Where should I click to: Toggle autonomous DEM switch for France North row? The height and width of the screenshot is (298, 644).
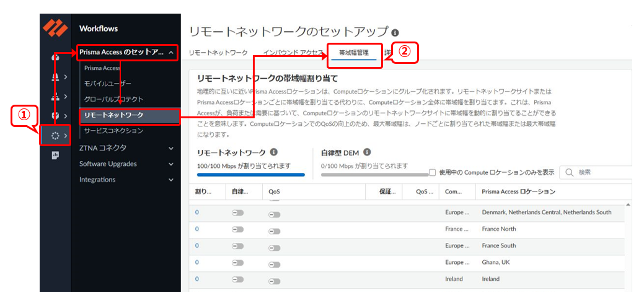[237, 229]
